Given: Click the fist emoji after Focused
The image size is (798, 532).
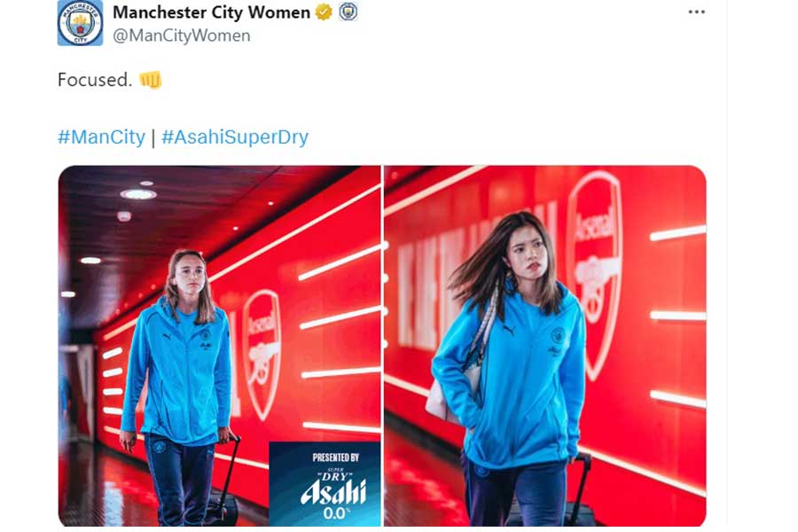Looking at the screenshot, I should click(151, 80).
